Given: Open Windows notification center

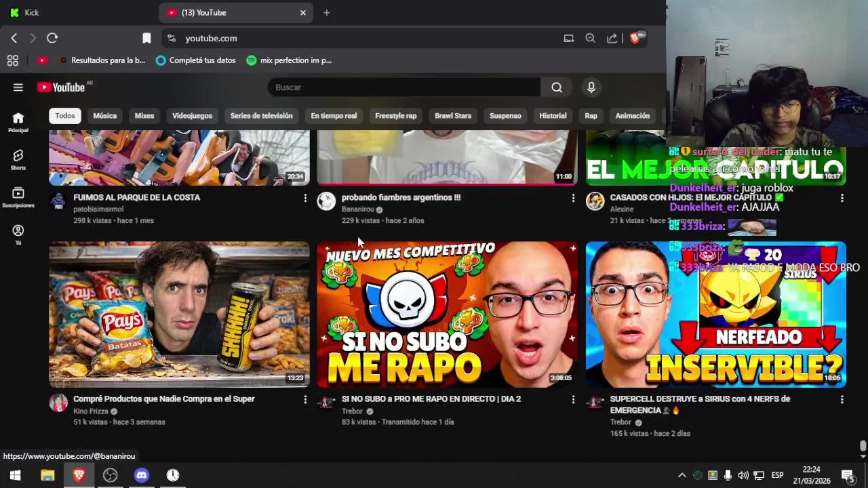Looking at the screenshot, I should (848, 475).
